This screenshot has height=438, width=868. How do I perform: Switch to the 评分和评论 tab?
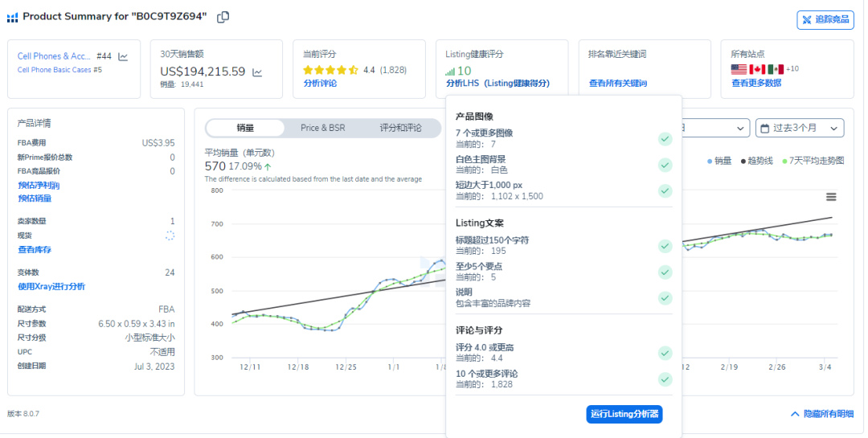(401, 128)
